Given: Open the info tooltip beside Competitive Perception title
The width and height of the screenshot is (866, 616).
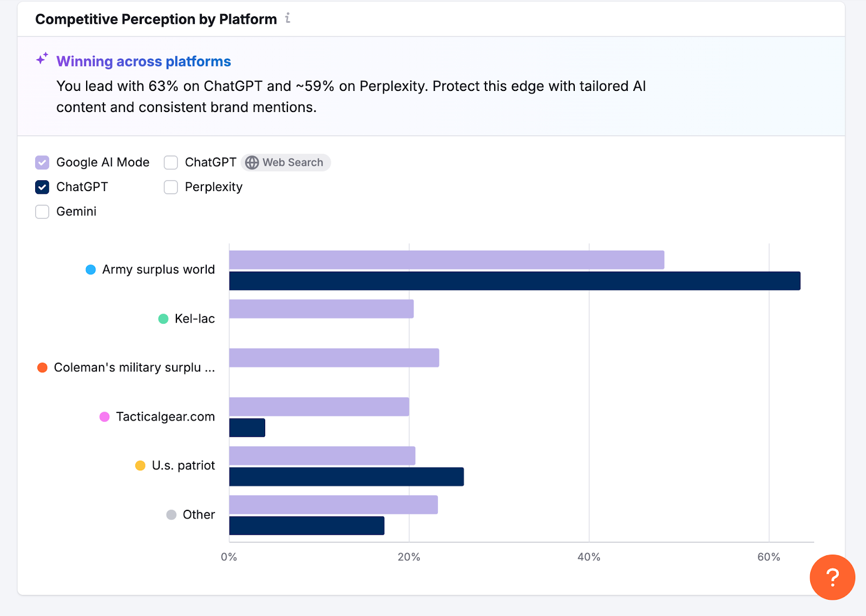Looking at the screenshot, I should (x=288, y=18).
